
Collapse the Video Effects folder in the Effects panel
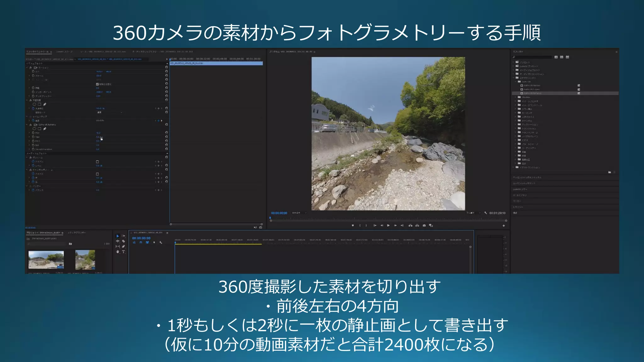[513, 78]
